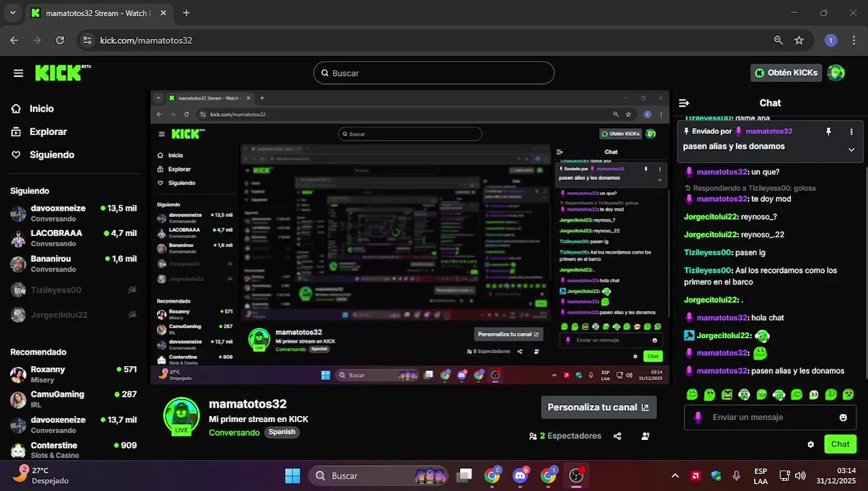Open Discord from the taskbar
The height and width of the screenshot is (491, 868).
coord(521,475)
